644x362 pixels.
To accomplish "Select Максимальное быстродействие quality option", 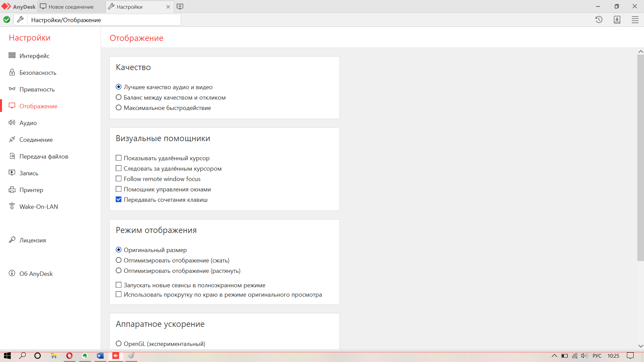I will pyautogui.click(x=119, y=108).
